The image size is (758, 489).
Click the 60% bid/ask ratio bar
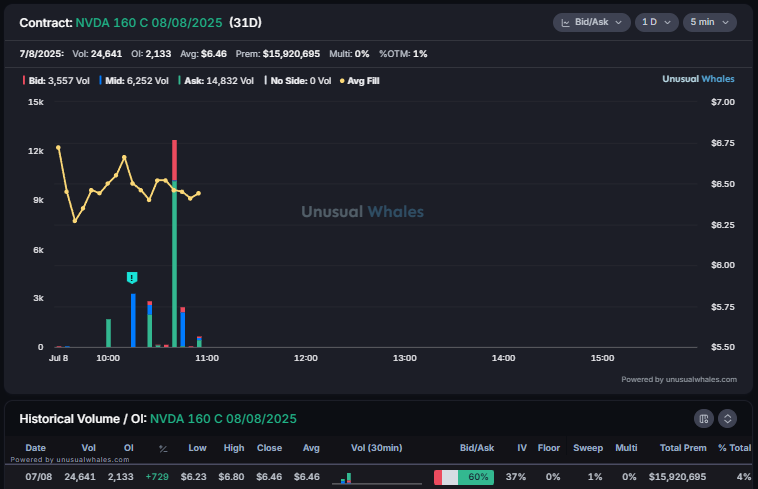464,477
